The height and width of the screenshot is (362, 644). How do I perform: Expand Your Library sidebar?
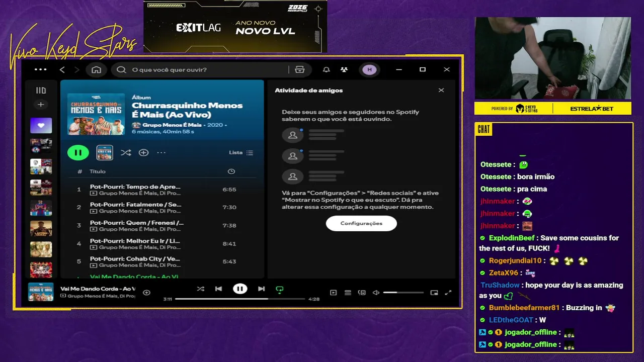tap(41, 90)
